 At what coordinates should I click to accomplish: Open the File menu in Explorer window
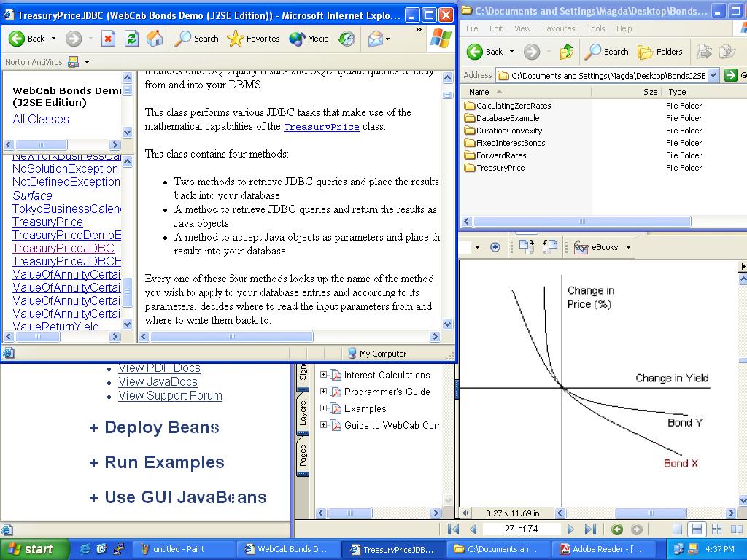(x=472, y=28)
